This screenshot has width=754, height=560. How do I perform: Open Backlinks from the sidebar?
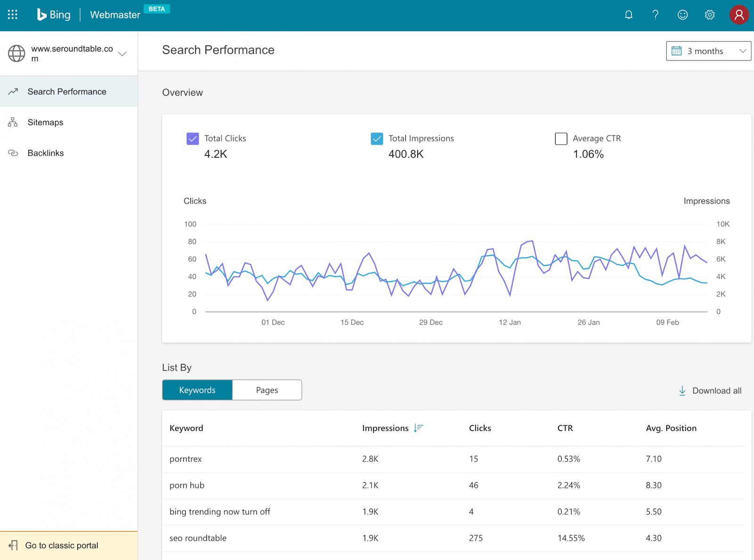click(x=45, y=153)
